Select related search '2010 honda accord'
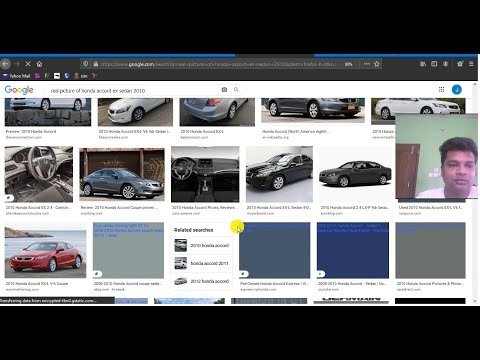Screen dimensions: 480x360 tap(202, 246)
